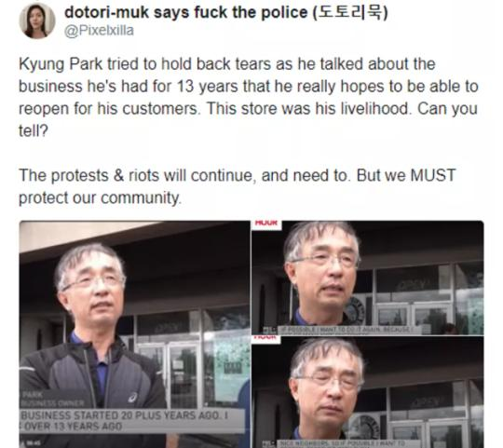
Task: Click the 'OVER 13 YEARS AGO' caption line
Action: [x=74, y=427]
